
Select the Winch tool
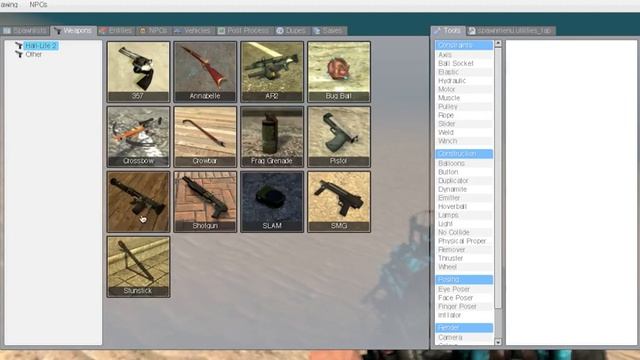click(464, 141)
